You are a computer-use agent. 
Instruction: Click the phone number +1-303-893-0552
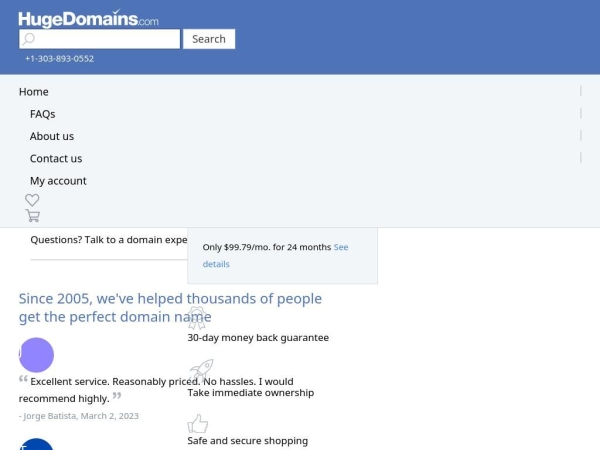(59, 59)
